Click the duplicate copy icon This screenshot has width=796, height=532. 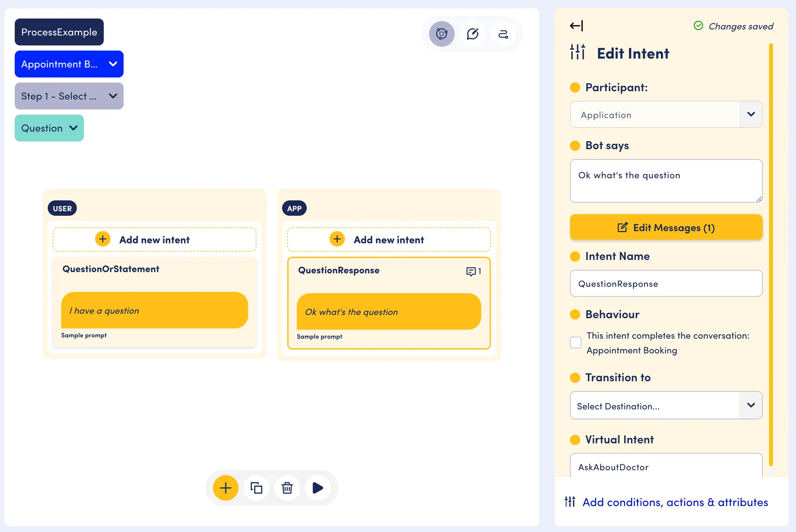pos(256,488)
